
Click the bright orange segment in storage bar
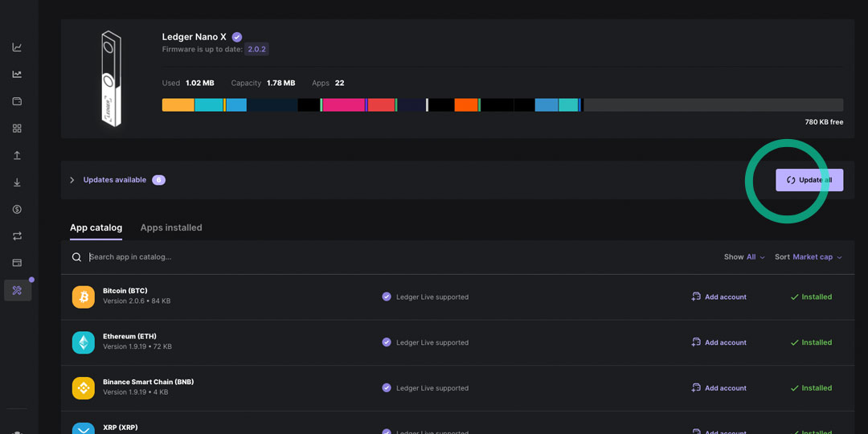(466, 105)
